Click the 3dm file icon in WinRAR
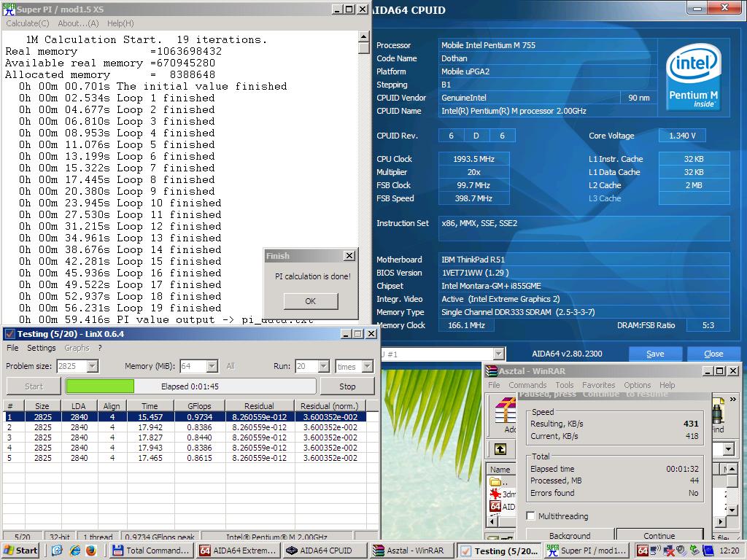Viewport: 747px width, 560px height. tap(495, 494)
